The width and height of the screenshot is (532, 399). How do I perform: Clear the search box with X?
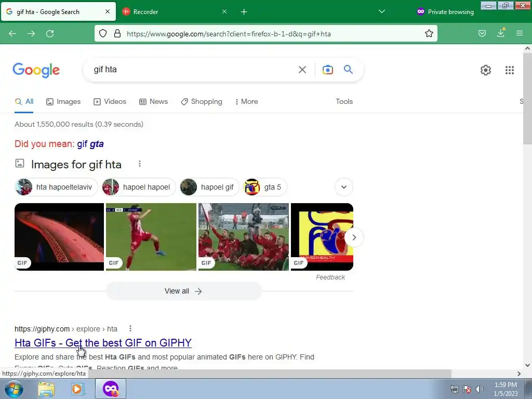(302, 70)
